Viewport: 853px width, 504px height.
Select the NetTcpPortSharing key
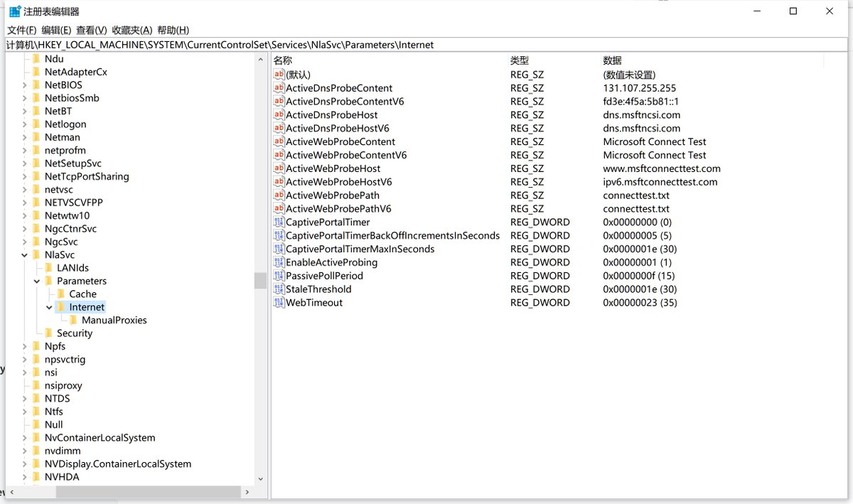click(87, 176)
